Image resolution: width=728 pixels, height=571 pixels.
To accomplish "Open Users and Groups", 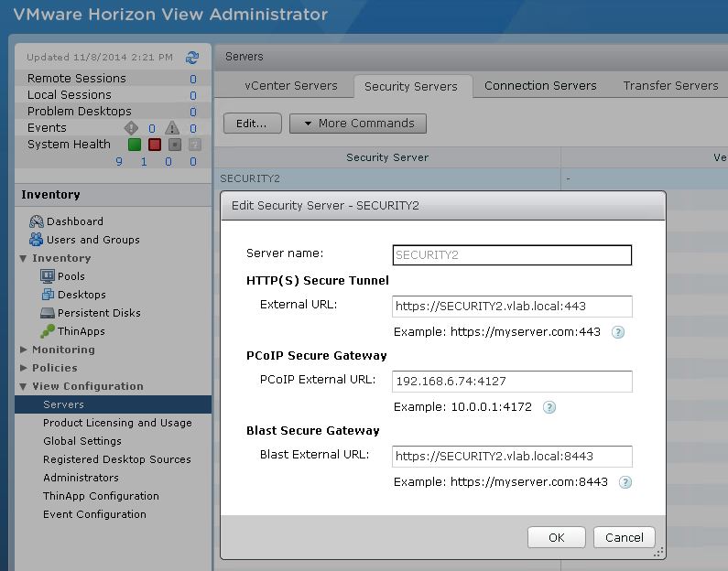I will [92, 240].
